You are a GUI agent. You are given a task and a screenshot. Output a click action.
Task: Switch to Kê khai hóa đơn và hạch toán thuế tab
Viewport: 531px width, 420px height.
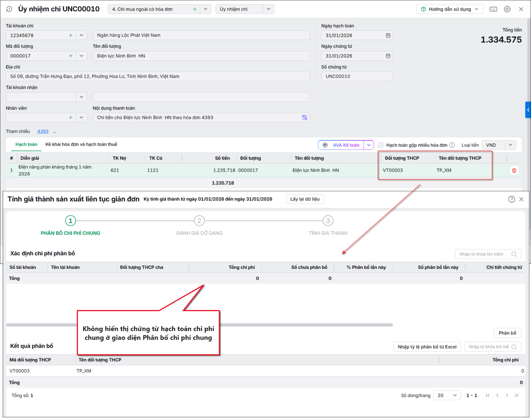81,144
